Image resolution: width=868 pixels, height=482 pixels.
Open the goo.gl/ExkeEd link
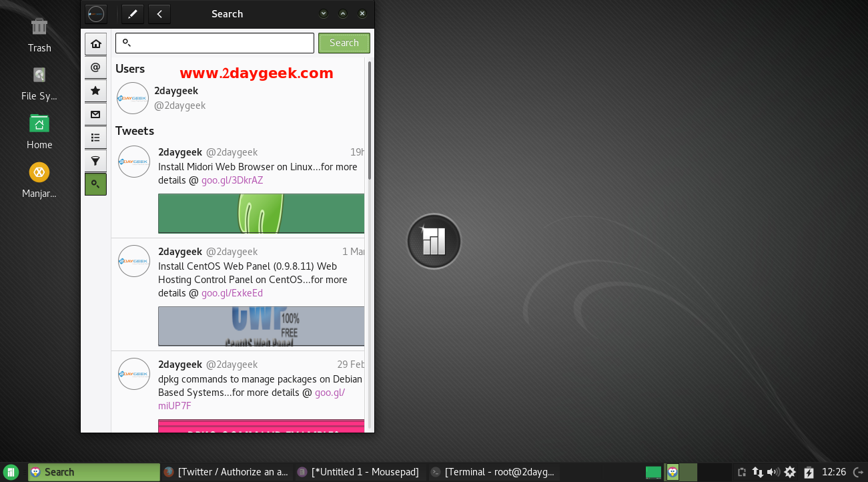click(x=232, y=293)
